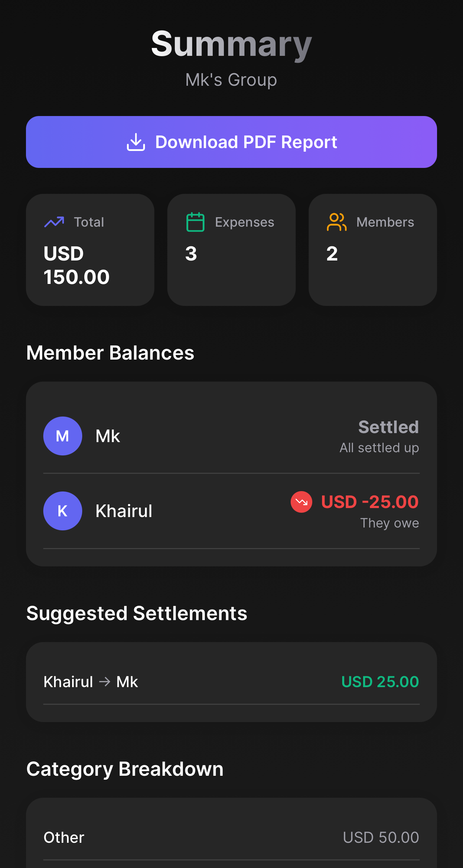Click the Khairul member name
Viewport: 463px width, 868px height.
coord(124,511)
